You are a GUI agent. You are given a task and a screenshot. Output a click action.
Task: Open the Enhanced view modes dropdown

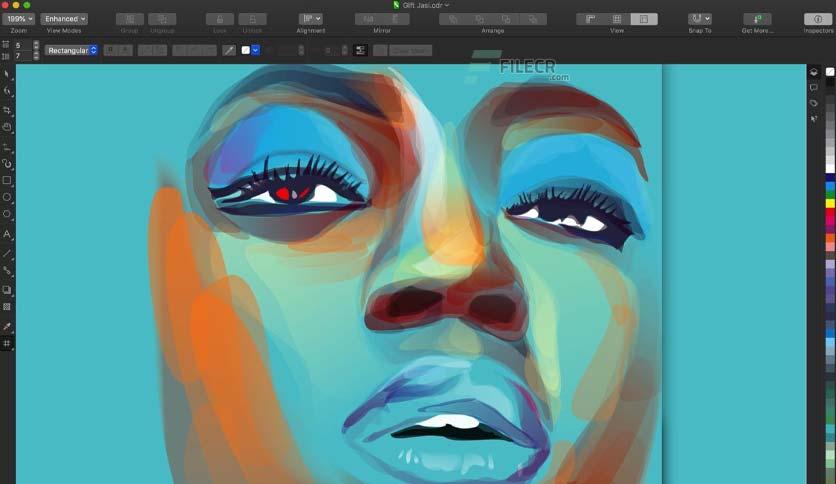[64, 19]
